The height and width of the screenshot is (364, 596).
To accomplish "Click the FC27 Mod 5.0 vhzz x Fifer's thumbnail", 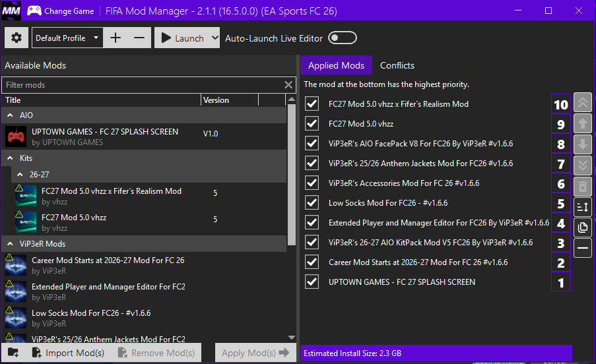I will point(26,196).
